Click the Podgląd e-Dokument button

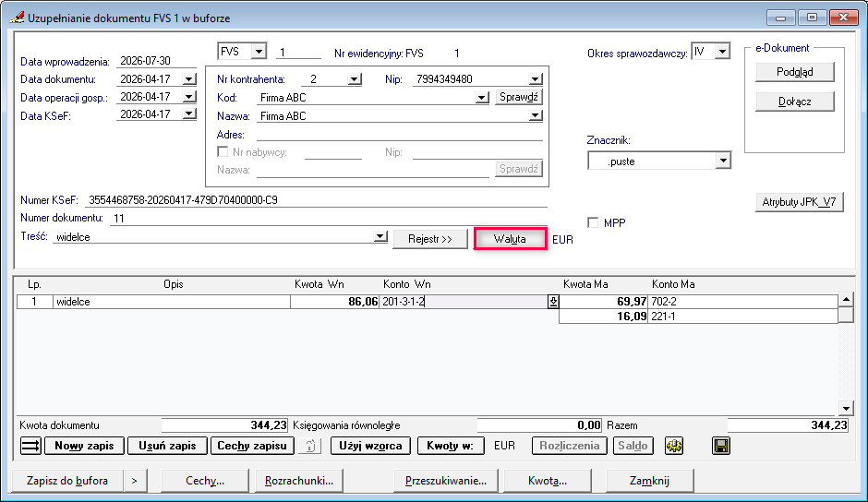coord(795,72)
